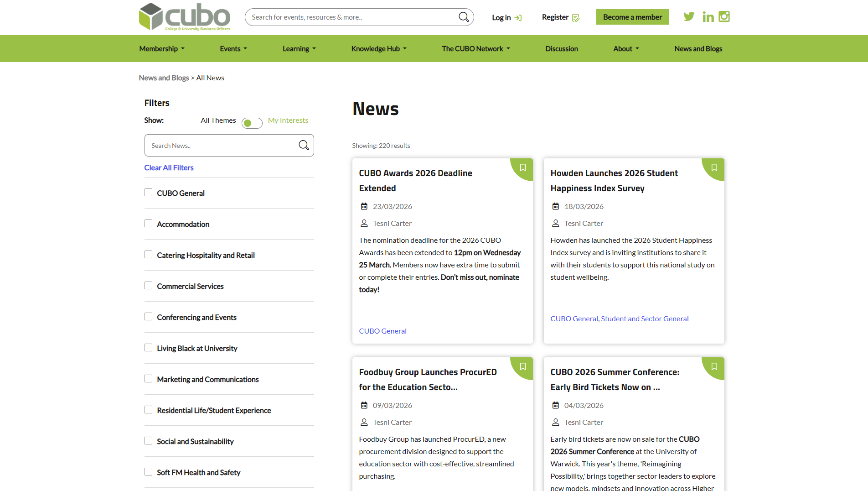868x491 pixels.
Task: Expand the Membership dropdown menu
Action: pyautogui.click(x=162, y=49)
